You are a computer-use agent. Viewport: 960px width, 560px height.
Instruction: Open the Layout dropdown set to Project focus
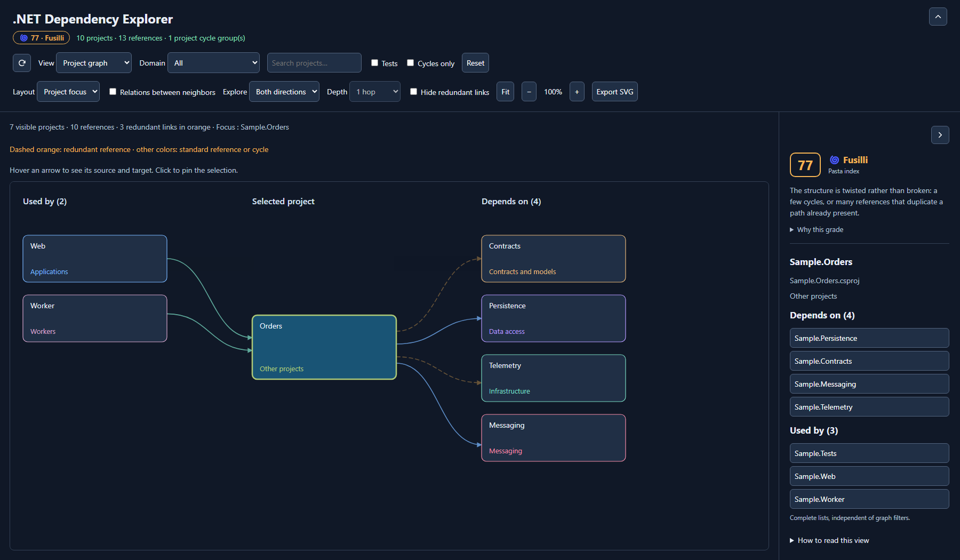pyautogui.click(x=68, y=92)
